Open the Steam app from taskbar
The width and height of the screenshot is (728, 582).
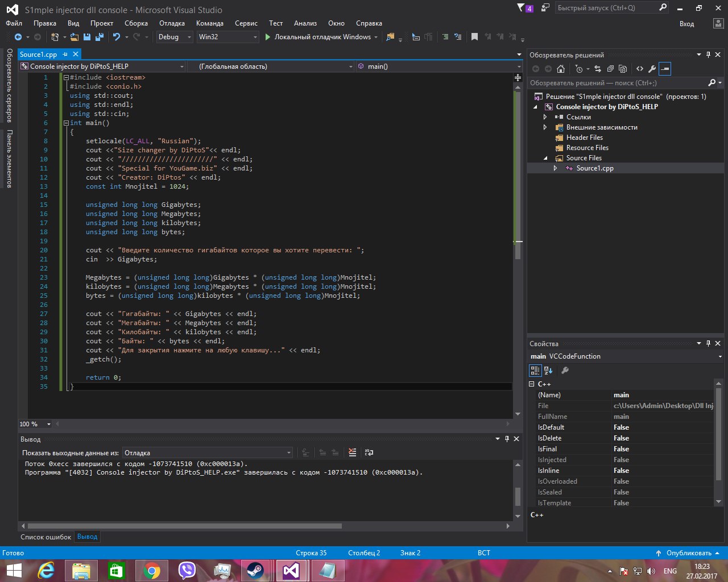(255, 570)
